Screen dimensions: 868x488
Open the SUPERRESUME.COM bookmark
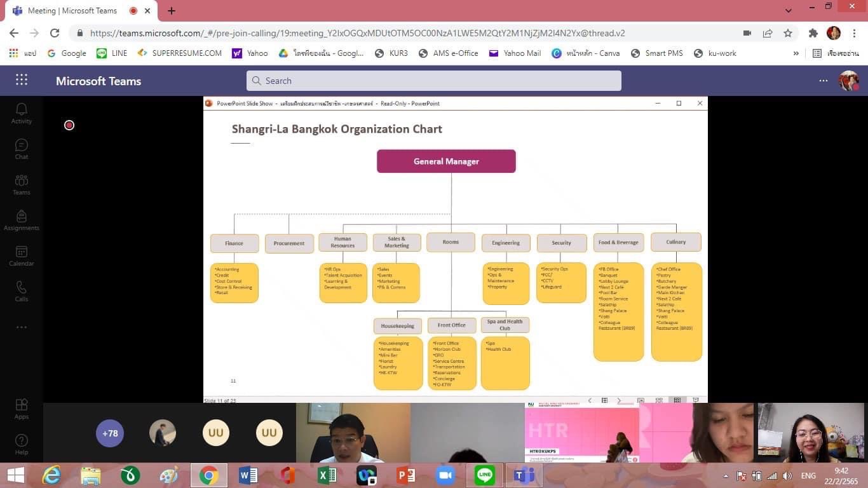tap(180, 53)
